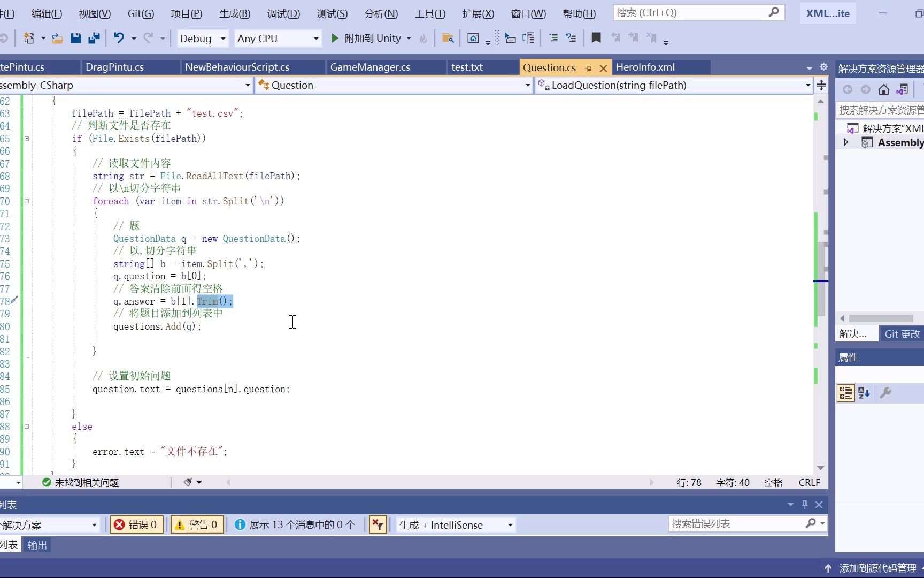924x578 pixels.
Task: Switch to the Git 更改 panel tab
Action: click(902, 334)
